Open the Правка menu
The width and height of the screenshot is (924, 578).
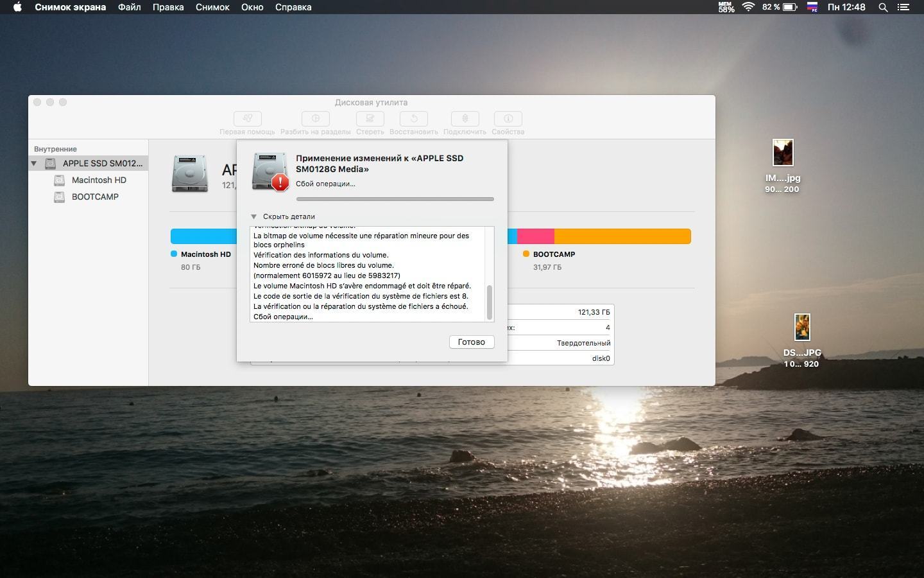168,7
